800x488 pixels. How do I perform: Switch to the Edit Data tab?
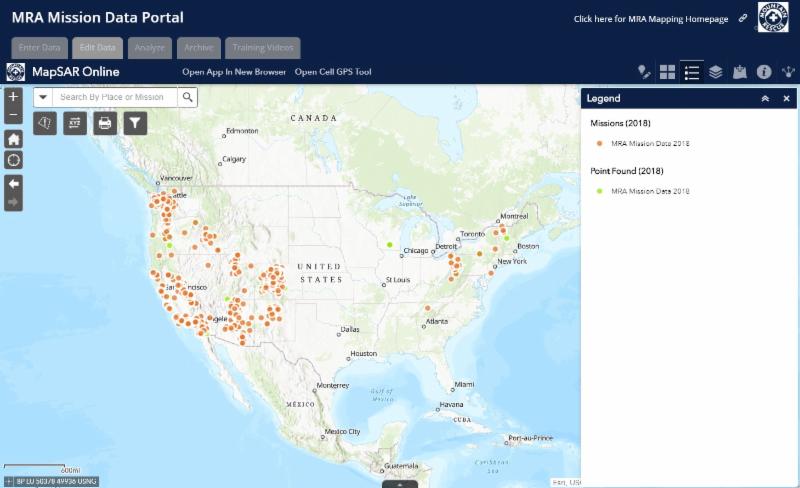click(x=97, y=48)
